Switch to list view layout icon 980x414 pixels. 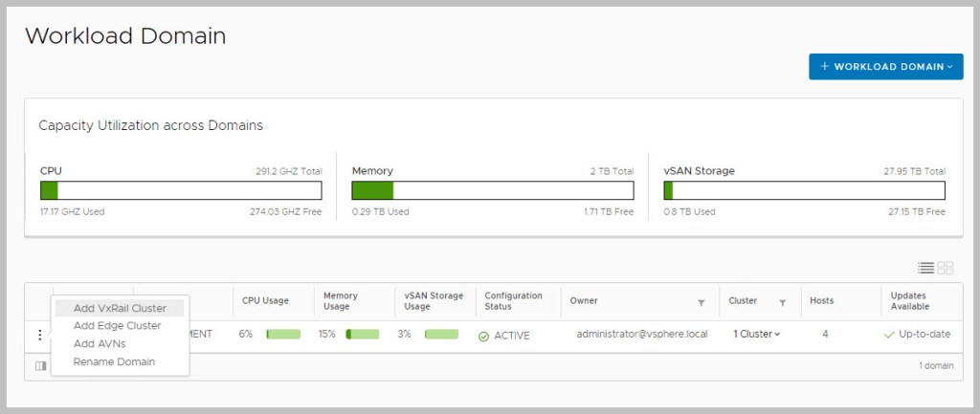coord(925,269)
